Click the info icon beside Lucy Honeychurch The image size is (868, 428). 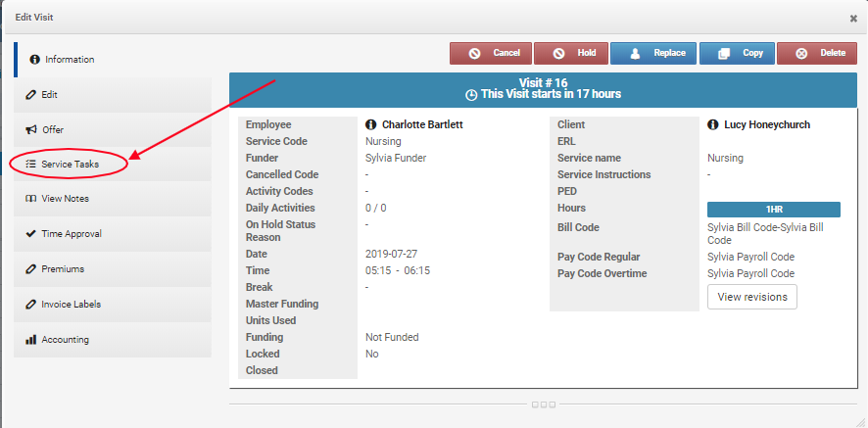click(713, 125)
